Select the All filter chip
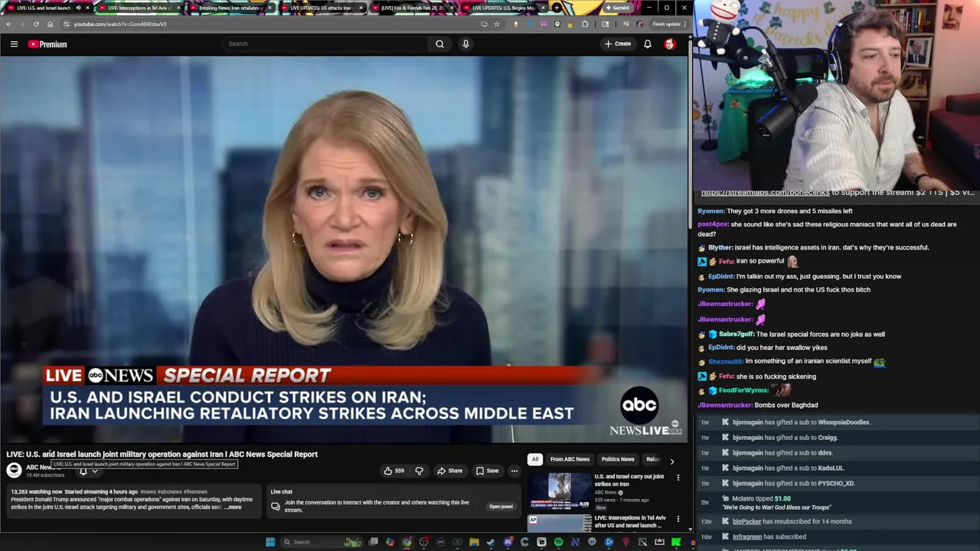980x551 pixels. pyautogui.click(x=535, y=459)
